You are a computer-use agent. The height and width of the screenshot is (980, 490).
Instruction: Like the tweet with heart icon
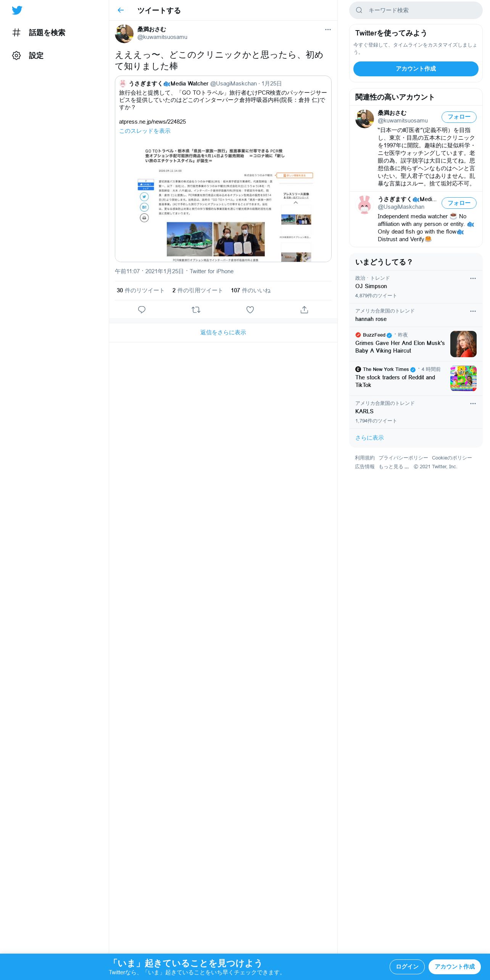tap(250, 309)
